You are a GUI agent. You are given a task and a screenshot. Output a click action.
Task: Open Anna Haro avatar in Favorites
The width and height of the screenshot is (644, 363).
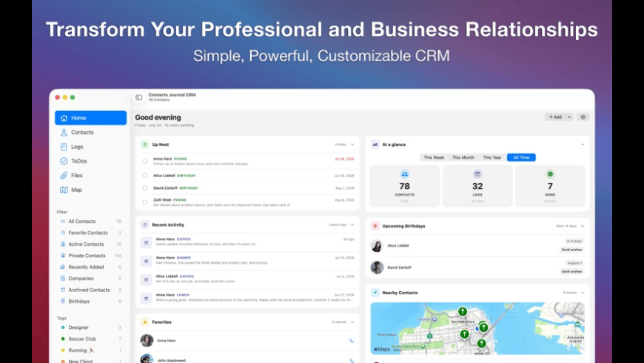point(147,340)
